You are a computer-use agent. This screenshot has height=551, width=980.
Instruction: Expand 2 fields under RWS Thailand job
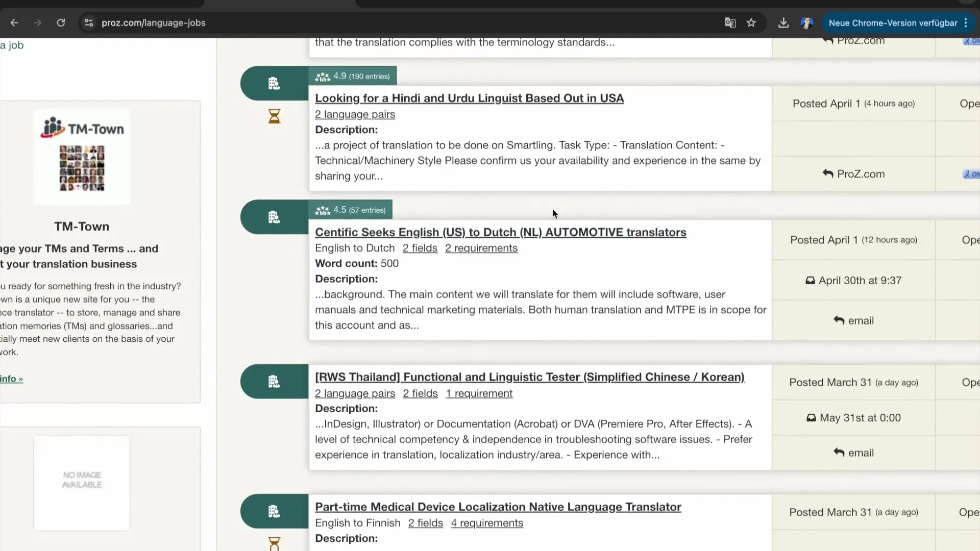pyautogui.click(x=420, y=393)
